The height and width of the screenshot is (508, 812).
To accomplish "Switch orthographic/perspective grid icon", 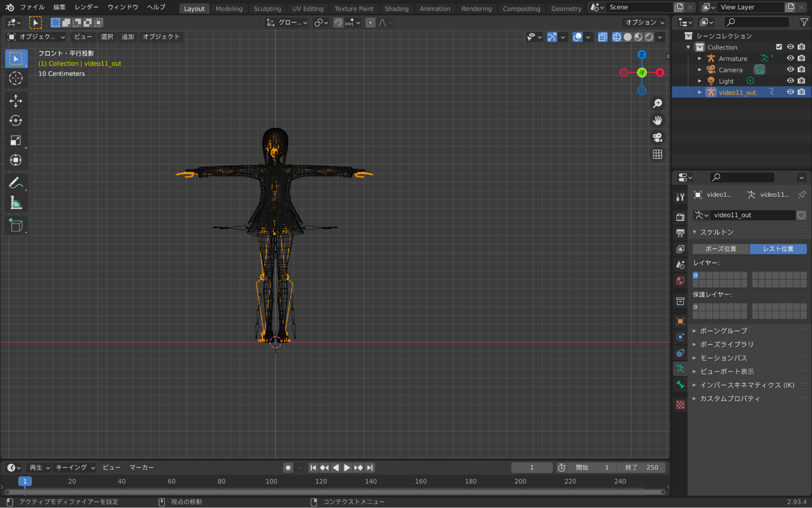I will pyautogui.click(x=657, y=155).
